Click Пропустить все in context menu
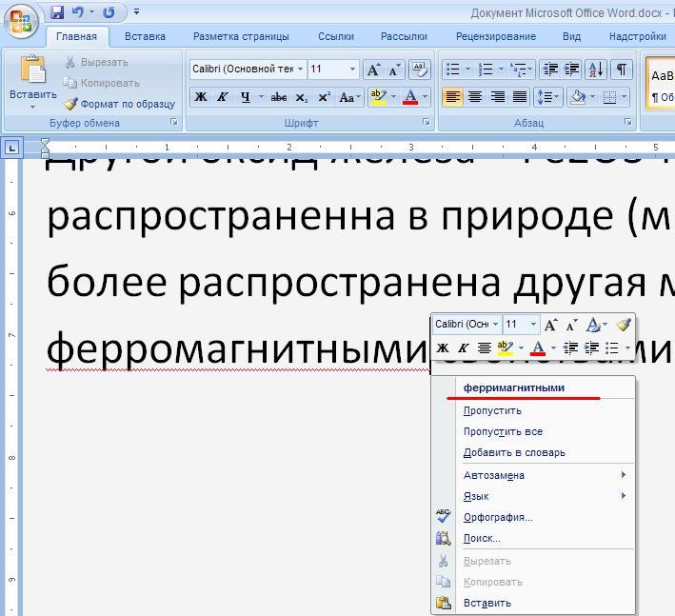This screenshot has height=616, width=675. (503, 431)
